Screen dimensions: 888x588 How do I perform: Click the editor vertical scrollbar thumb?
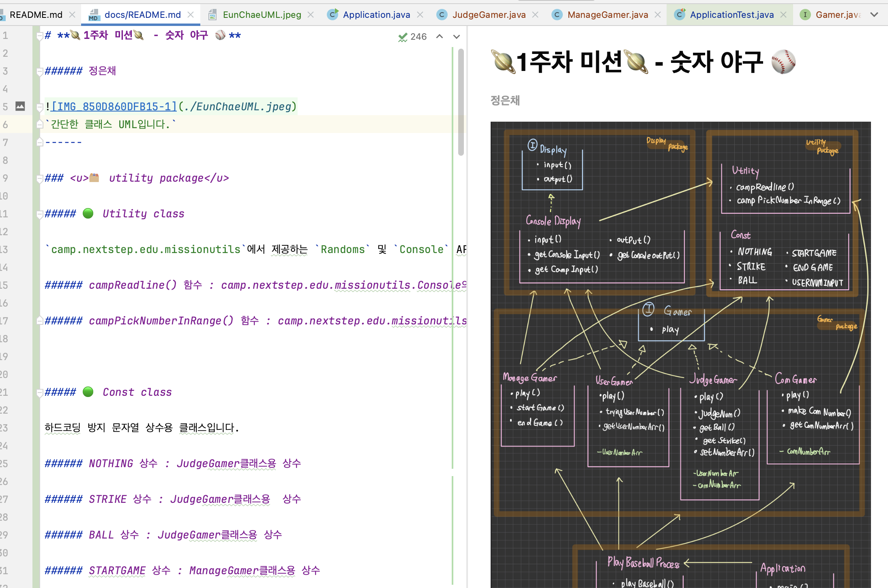coord(461,101)
